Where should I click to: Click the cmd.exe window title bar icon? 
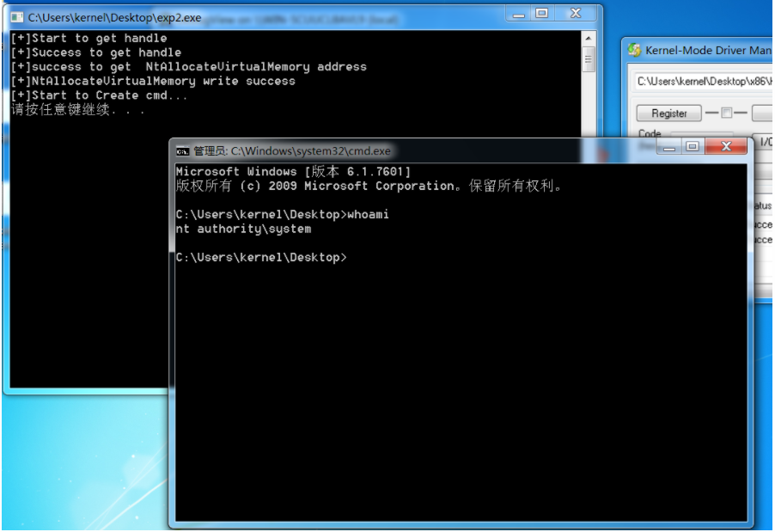[x=182, y=150]
